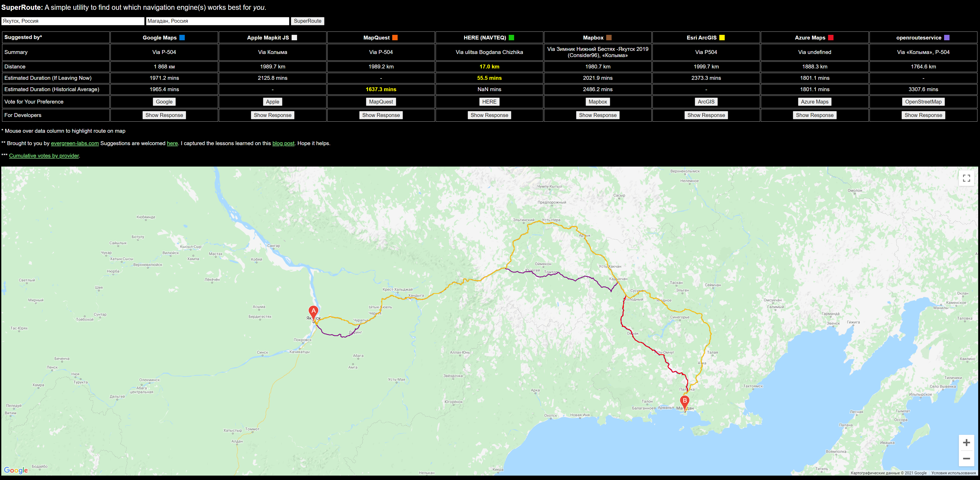Zoom in the map with plus icon
Image resolution: width=980 pixels, height=480 pixels.
point(966,443)
